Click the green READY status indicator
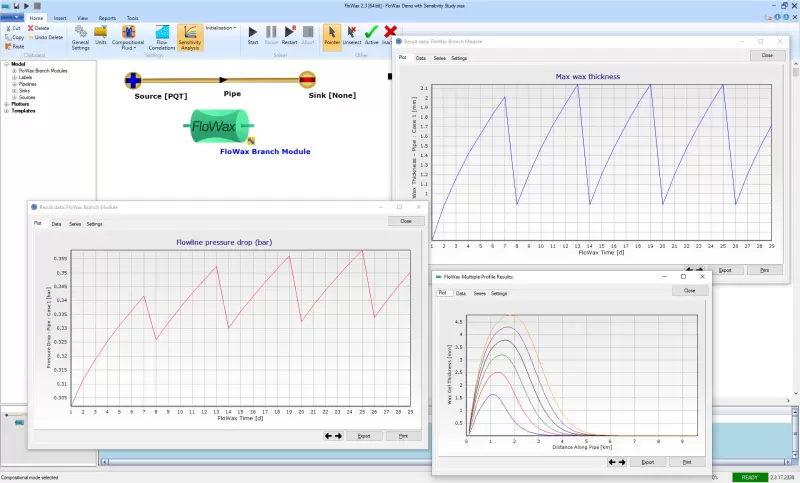This screenshot has width=800, height=483. [749, 477]
